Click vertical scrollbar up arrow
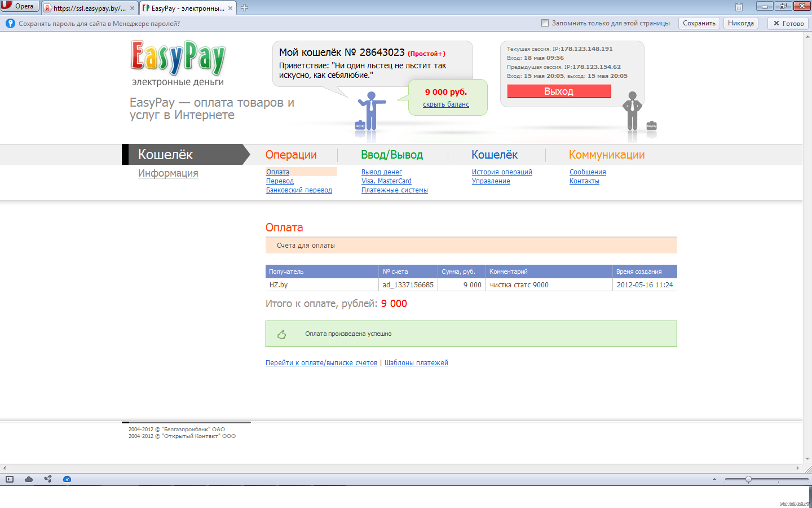Screen dimensions: 812x508 (807, 36)
